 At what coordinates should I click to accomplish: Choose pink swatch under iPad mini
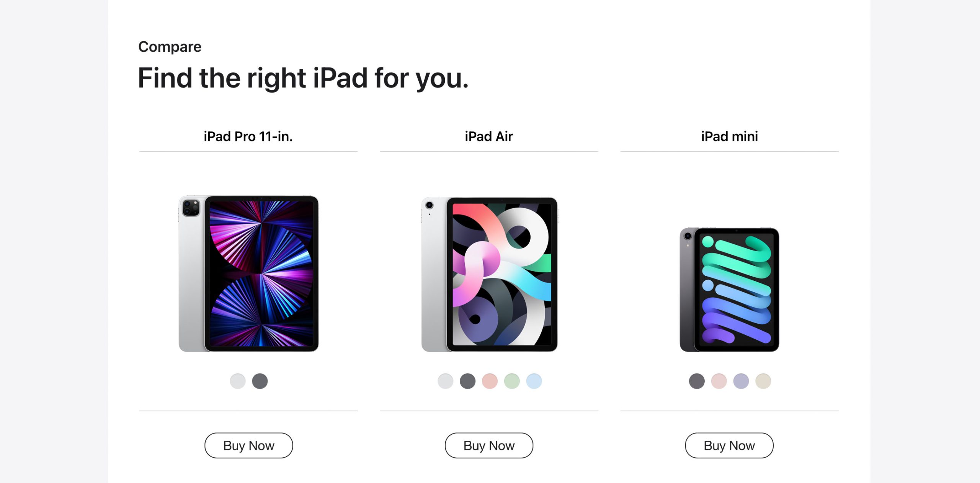719,381
